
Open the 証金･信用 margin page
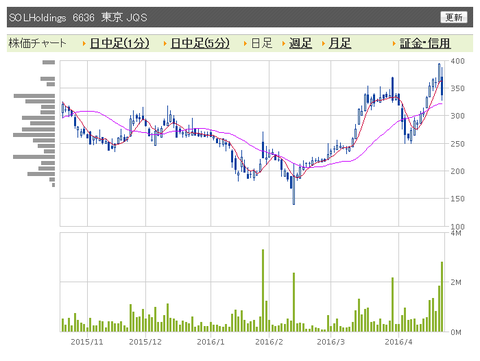pyautogui.click(x=425, y=43)
